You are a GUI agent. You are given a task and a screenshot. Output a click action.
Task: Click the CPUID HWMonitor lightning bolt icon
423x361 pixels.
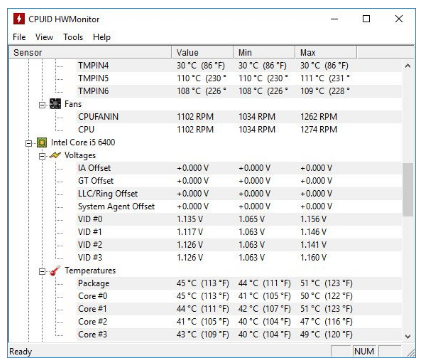[19, 19]
